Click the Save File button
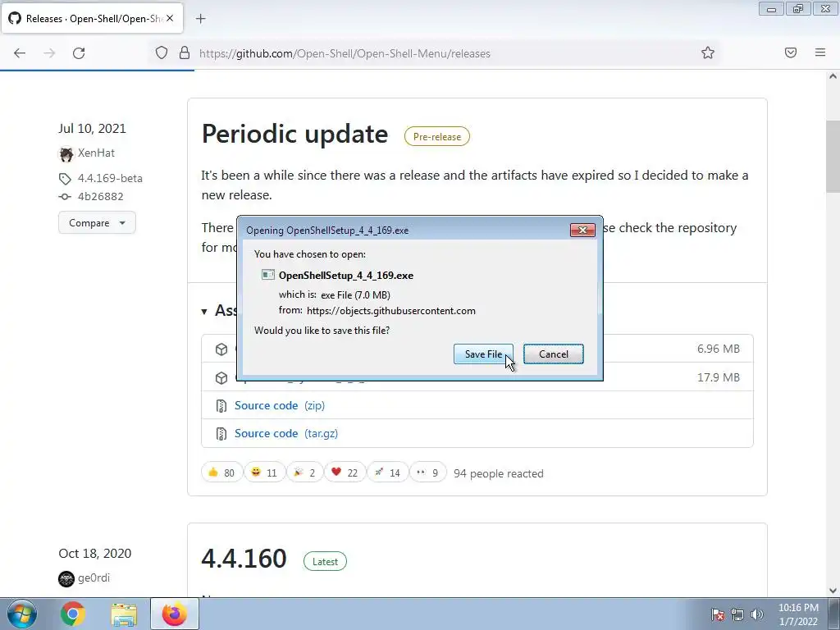This screenshot has height=630, width=840. pos(483,354)
